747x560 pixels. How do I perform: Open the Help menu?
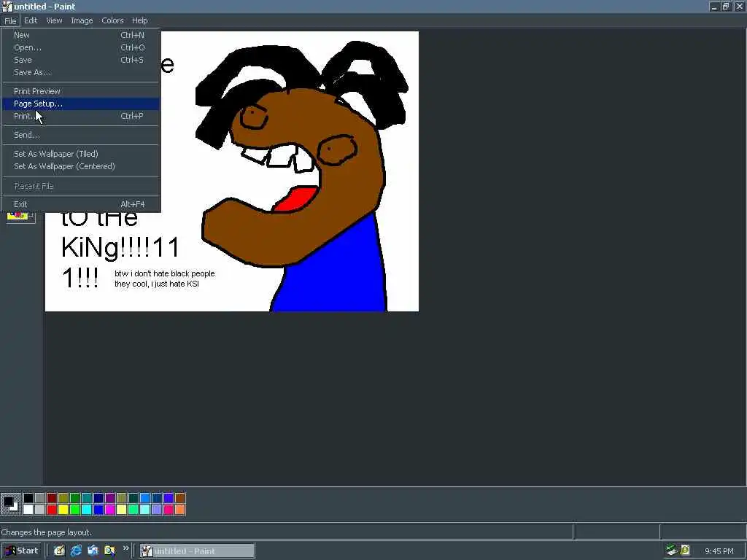tap(139, 20)
